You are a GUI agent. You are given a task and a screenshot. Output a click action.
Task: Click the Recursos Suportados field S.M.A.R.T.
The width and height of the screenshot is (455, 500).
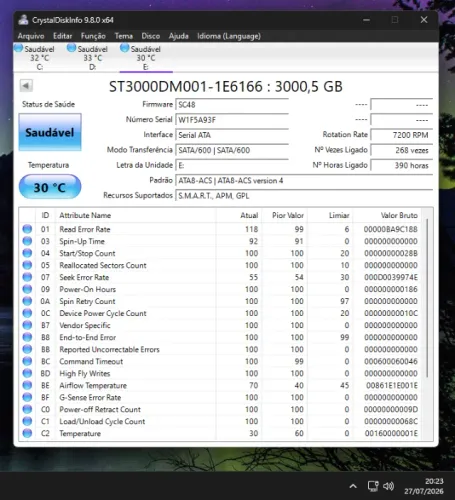pyautogui.click(x=304, y=196)
